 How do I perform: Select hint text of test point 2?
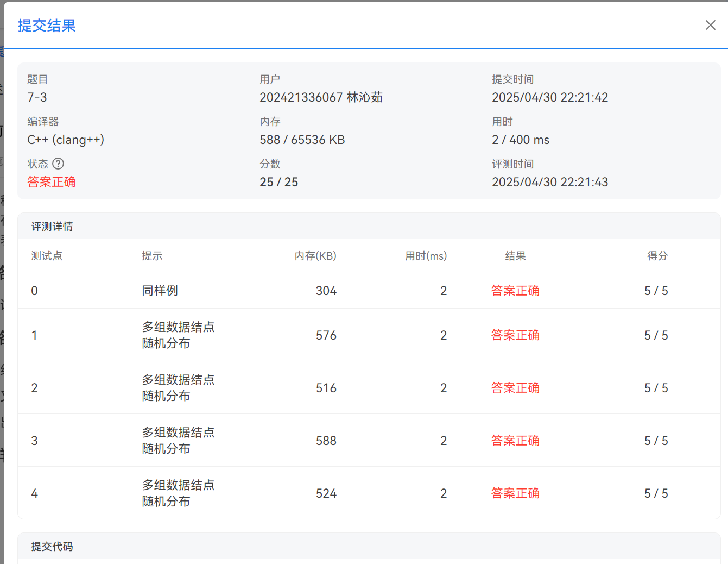[x=178, y=387]
